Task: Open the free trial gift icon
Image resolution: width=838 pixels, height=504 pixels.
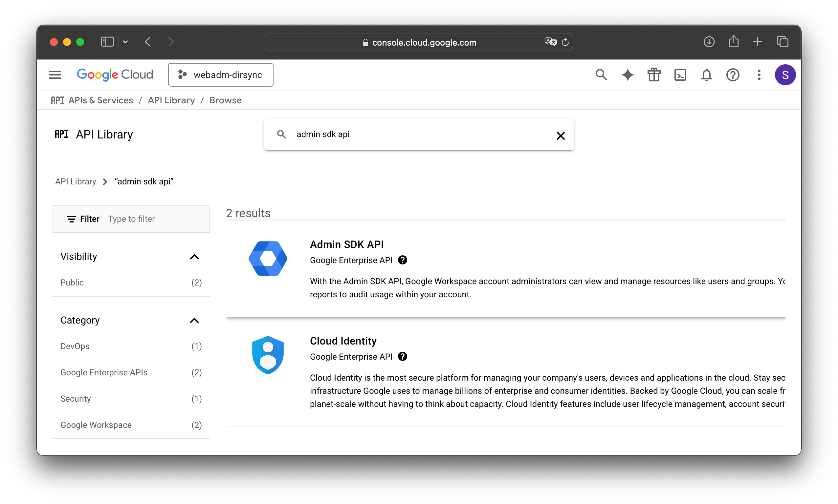Action: point(653,75)
